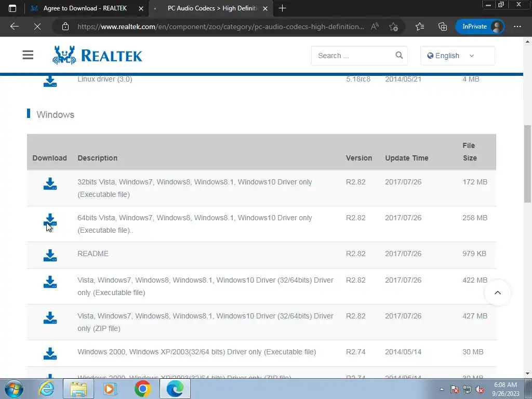Viewport: 532px width, 399px height.
Task: Download the Linux driver (3.0) file
Action: coord(50,82)
